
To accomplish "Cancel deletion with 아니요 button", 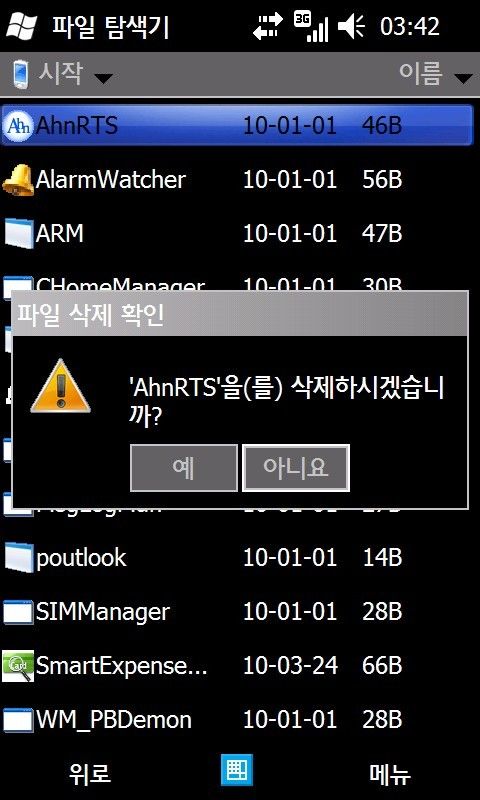I will click(296, 468).
